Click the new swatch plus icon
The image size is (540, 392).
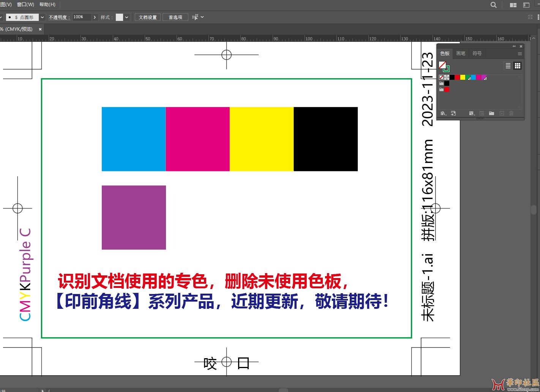pos(502,113)
